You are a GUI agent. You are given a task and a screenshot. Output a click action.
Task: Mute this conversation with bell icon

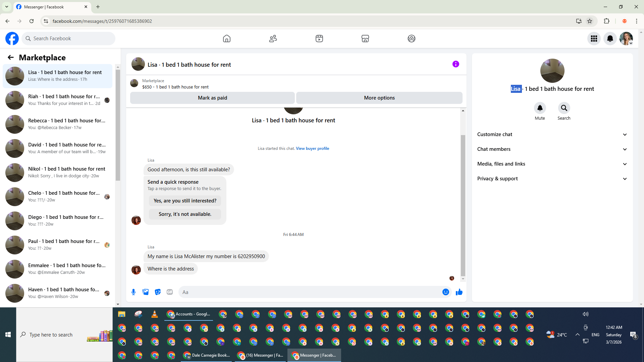(540, 108)
